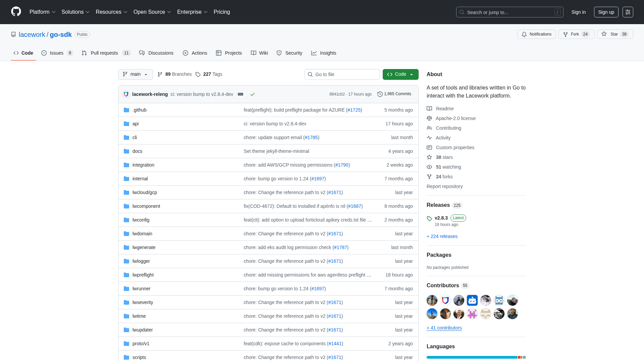Open the + 41 contributors link
Image resolution: width=644 pixels, height=362 pixels.
click(444, 328)
